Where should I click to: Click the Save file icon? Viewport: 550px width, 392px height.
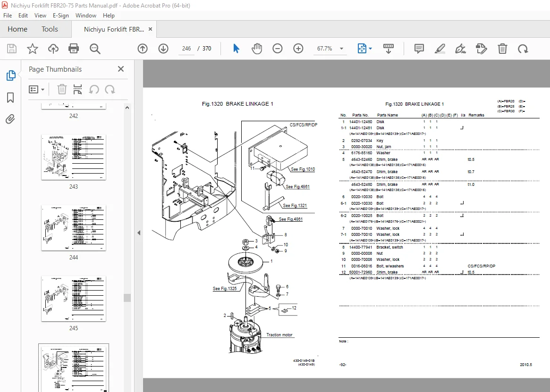coord(12,49)
